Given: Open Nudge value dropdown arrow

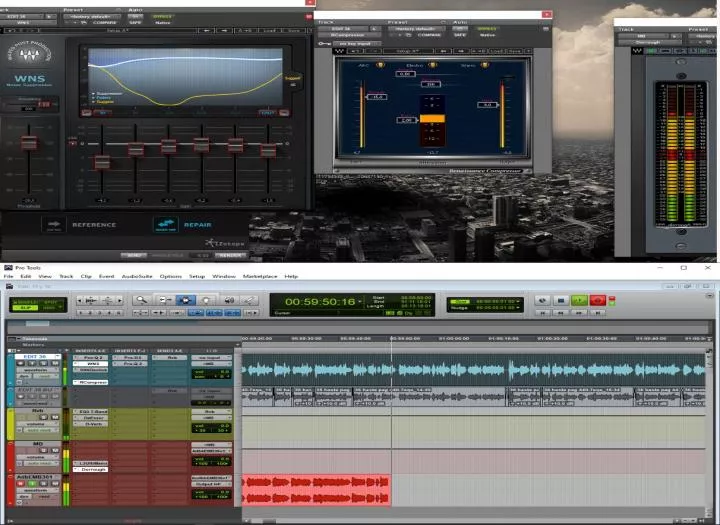Looking at the screenshot, I should click(x=518, y=308).
